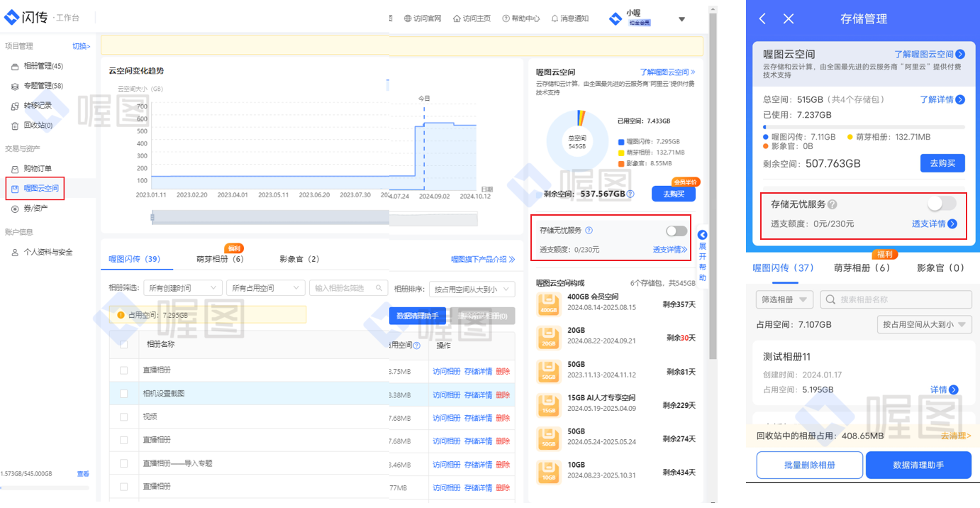Screen dimensions: 980x508
Task: Click 删除 for 直播相册——导入专题 row
Action: [x=503, y=465]
